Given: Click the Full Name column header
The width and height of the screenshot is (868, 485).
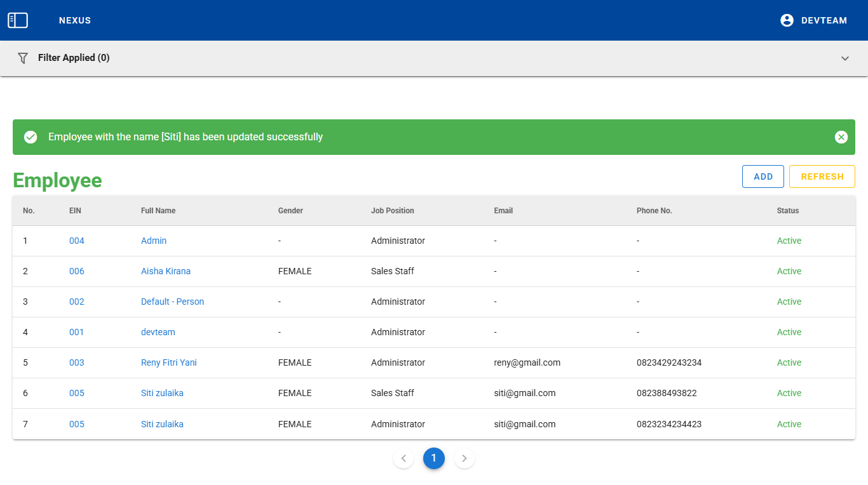Looking at the screenshot, I should [158, 211].
